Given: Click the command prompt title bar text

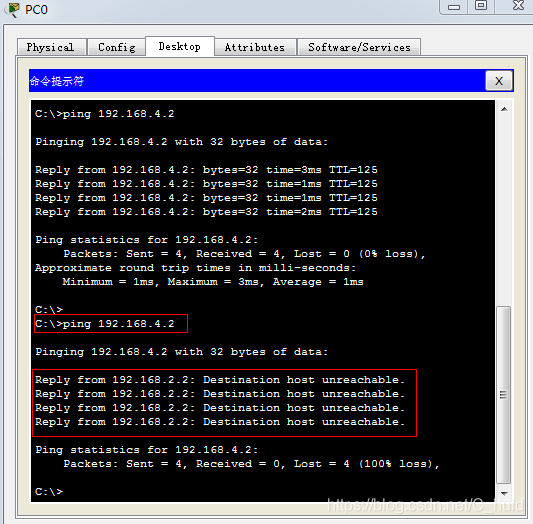Looking at the screenshot, I should click(x=56, y=81).
